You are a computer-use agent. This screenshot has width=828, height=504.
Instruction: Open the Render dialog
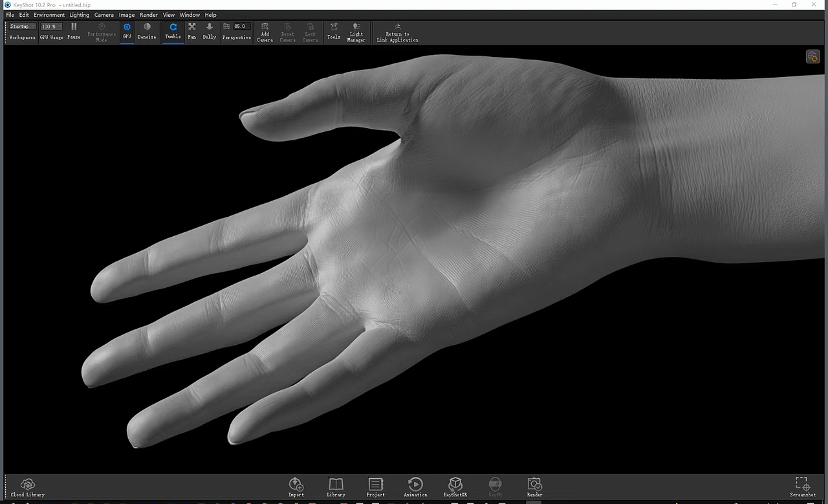pos(535,487)
